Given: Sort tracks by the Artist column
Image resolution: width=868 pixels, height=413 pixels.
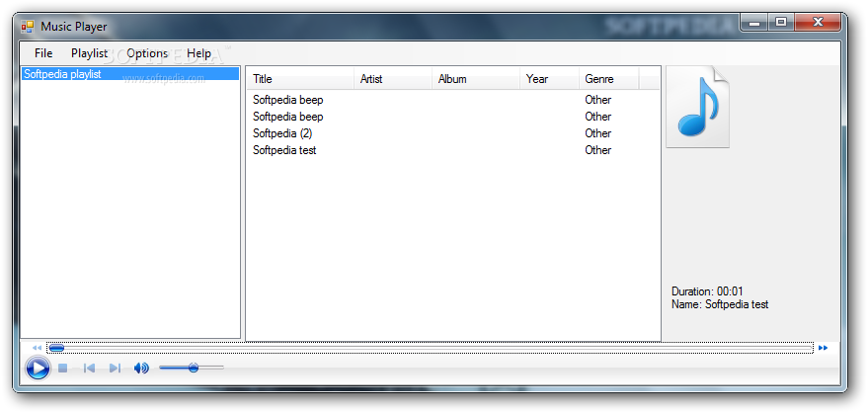Looking at the screenshot, I should pyautogui.click(x=393, y=79).
